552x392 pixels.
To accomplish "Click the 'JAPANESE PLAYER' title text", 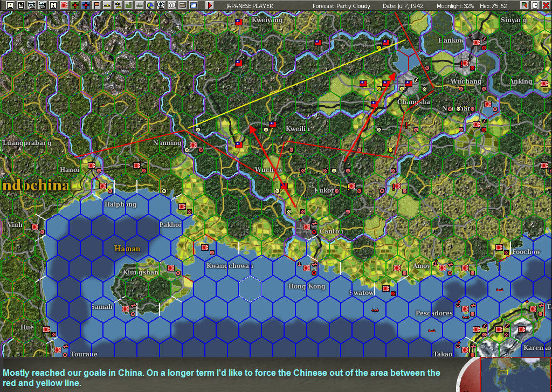I will point(250,6).
